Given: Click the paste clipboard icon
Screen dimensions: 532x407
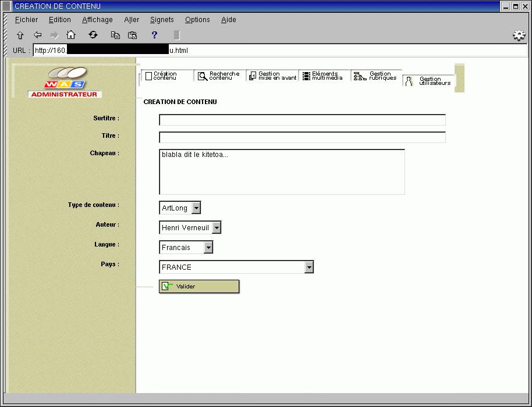Looking at the screenshot, I should tap(132, 35).
